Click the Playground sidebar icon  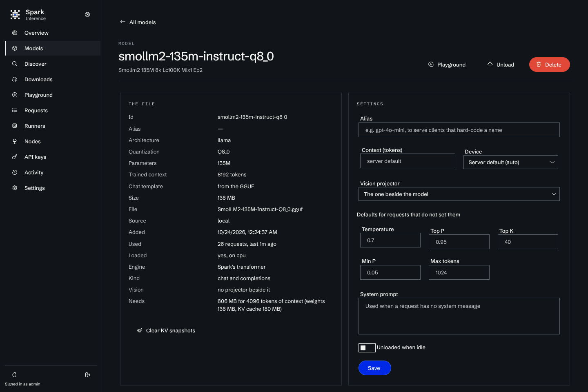[15, 95]
